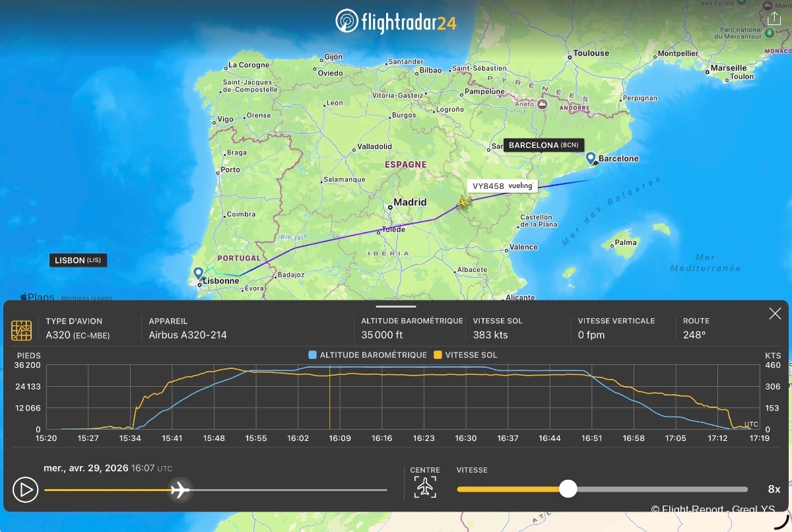The height and width of the screenshot is (532, 792).
Task: Close the flight details panel
Action: [775, 314]
